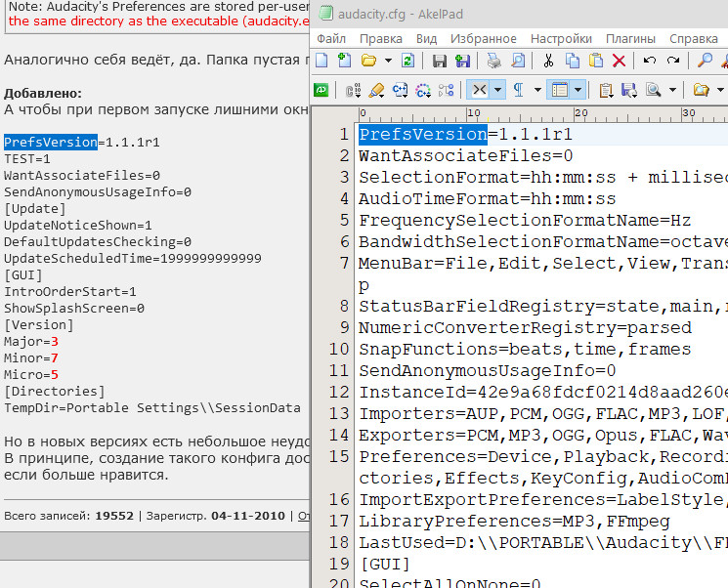This screenshot has width=728, height=588.
Task: Save the audacity.cfg file
Action: (439, 61)
